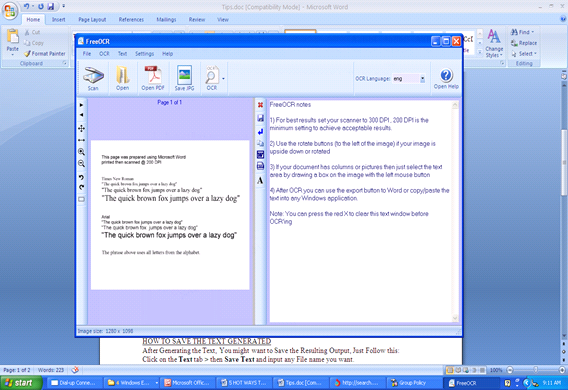This screenshot has height=390, width=568.
Task: Zoom in on the scanned image
Action: click(82, 152)
